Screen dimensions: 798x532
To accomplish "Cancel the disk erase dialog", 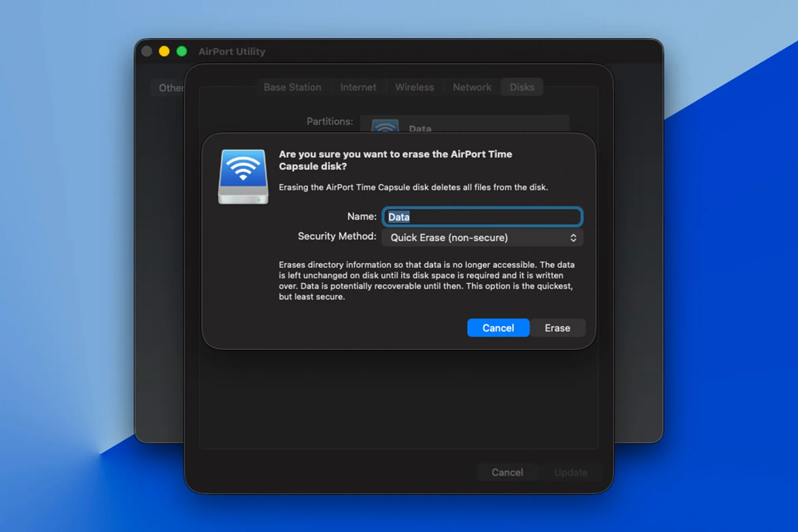I will 498,328.
